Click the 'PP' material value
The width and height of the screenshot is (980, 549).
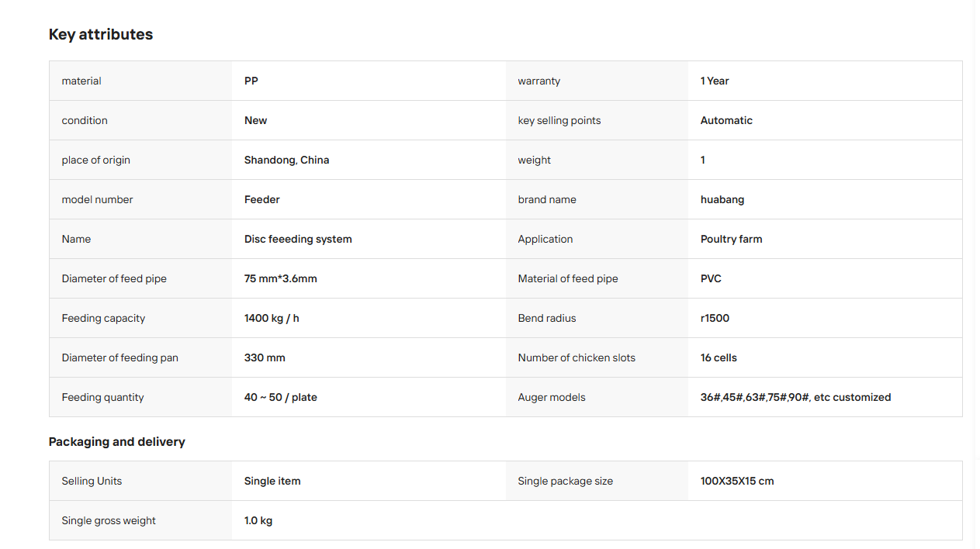tap(251, 81)
